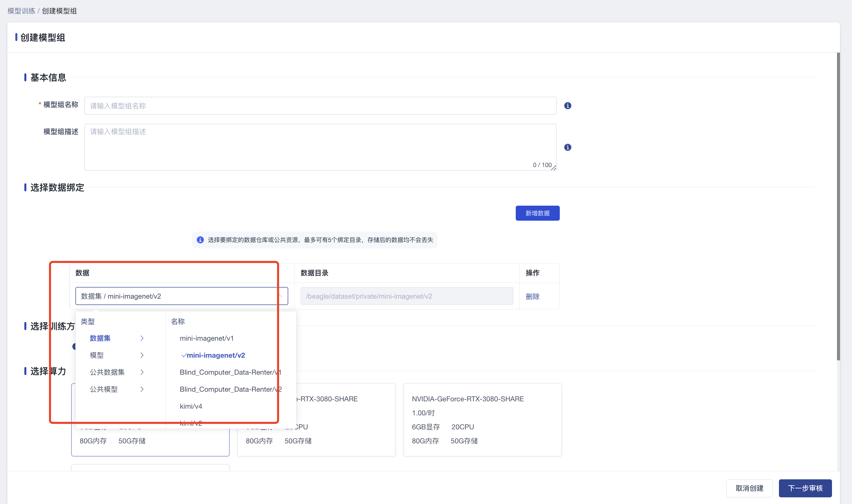This screenshot has height=504, width=852.
Task: Pick kimi/v4 in the dataset list
Action: tap(191, 406)
